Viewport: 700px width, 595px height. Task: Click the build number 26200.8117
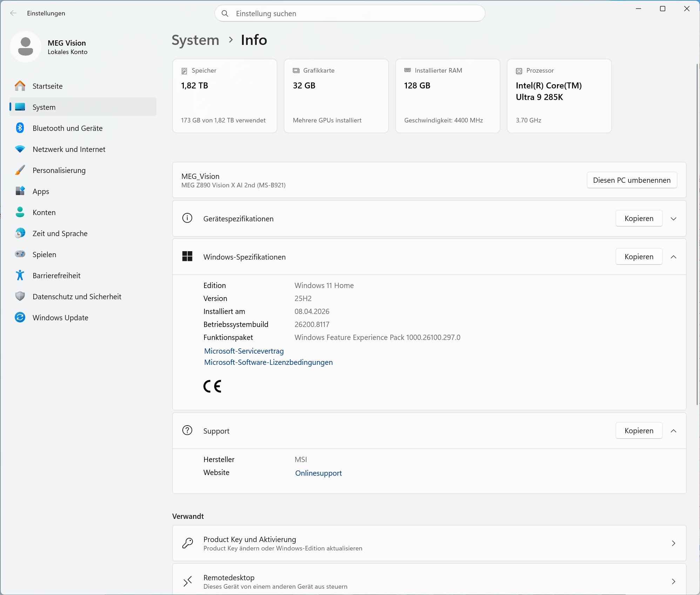pyautogui.click(x=312, y=324)
